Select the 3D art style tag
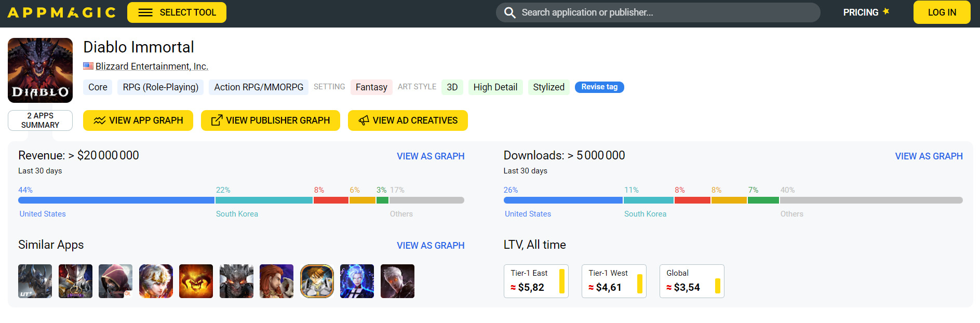The image size is (980, 323). 452,87
